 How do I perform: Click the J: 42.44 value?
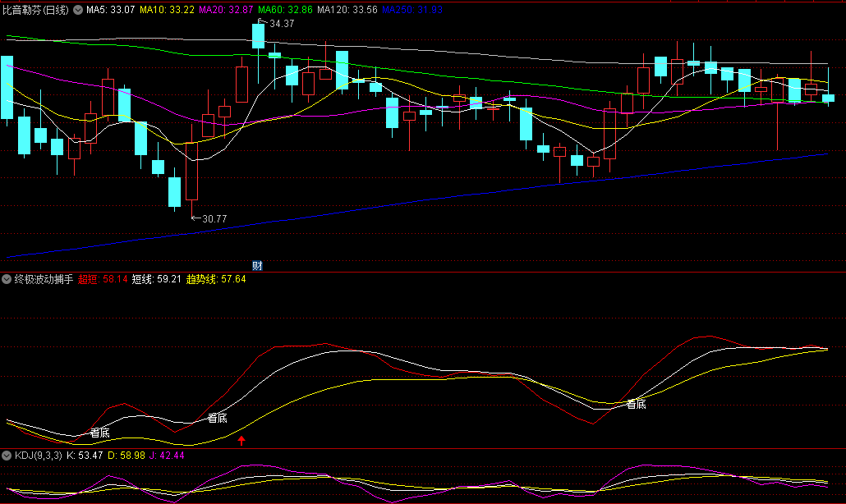pos(167,456)
